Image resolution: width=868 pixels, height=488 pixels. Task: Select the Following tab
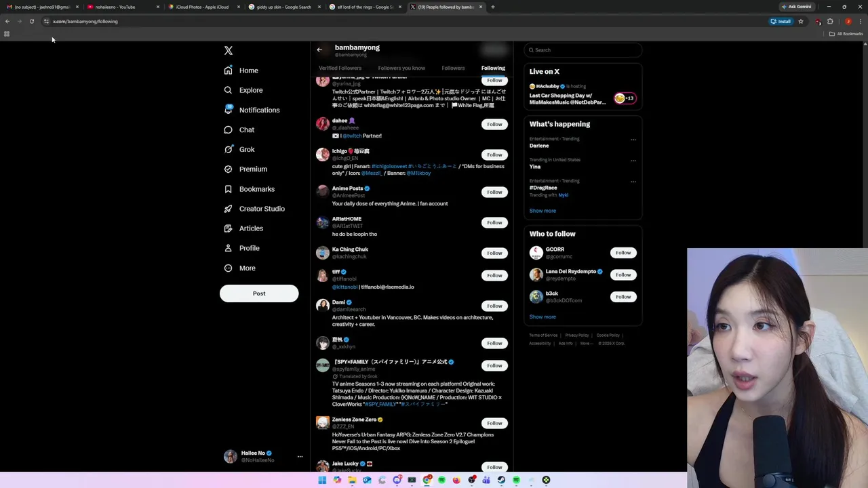click(493, 68)
